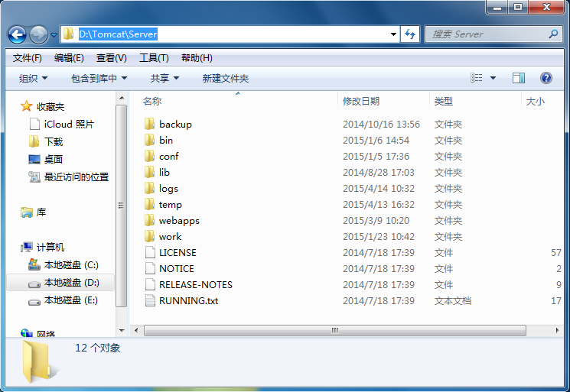This screenshot has height=392, width=570.
Task: Sort by the 类型 column header
Action: 443,101
